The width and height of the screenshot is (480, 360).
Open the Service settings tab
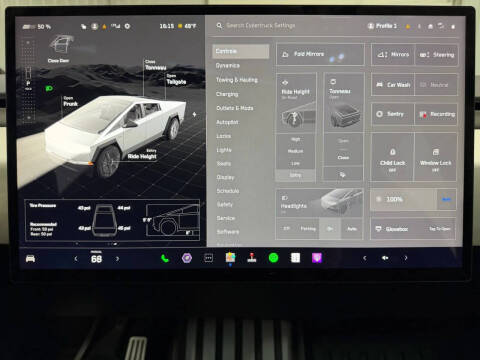click(x=226, y=218)
